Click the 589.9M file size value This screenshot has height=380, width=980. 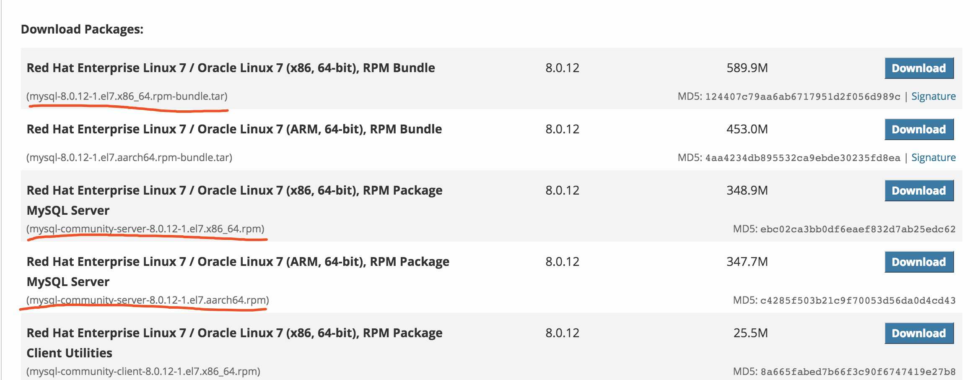[x=747, y=68]
